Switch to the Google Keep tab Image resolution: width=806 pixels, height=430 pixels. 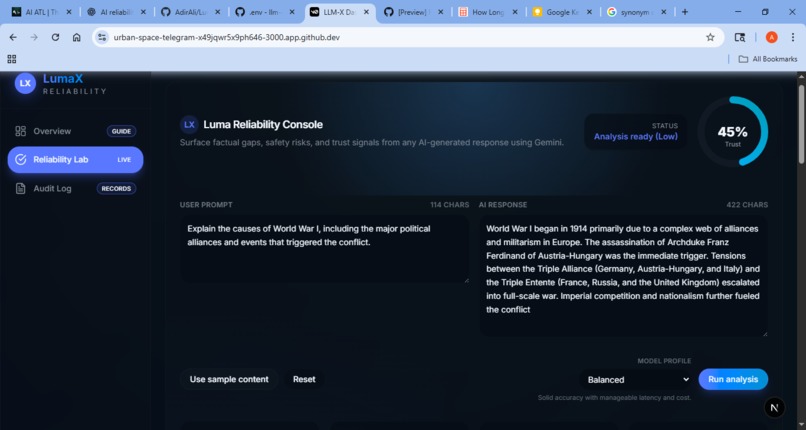tap(563, 12)
